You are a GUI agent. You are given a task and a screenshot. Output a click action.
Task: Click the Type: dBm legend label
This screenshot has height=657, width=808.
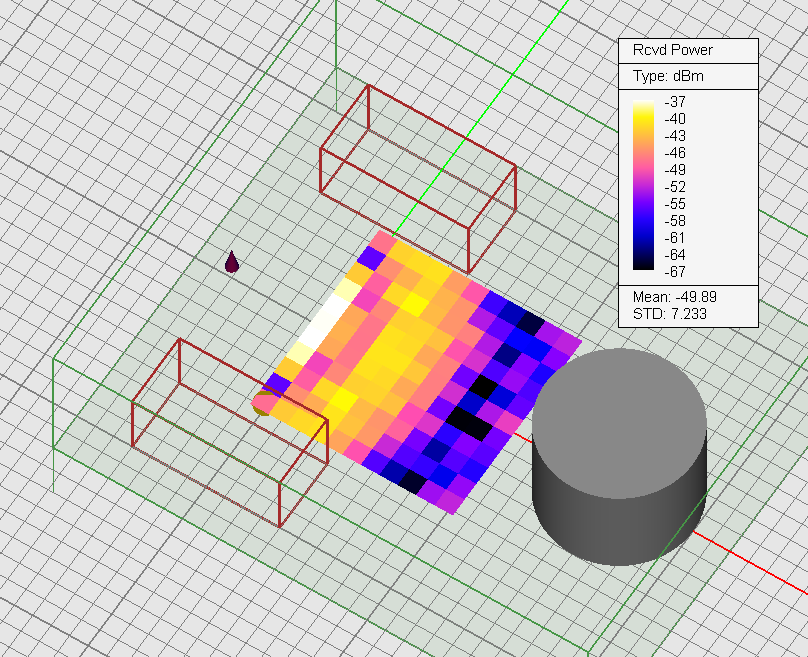coord(665,77)
